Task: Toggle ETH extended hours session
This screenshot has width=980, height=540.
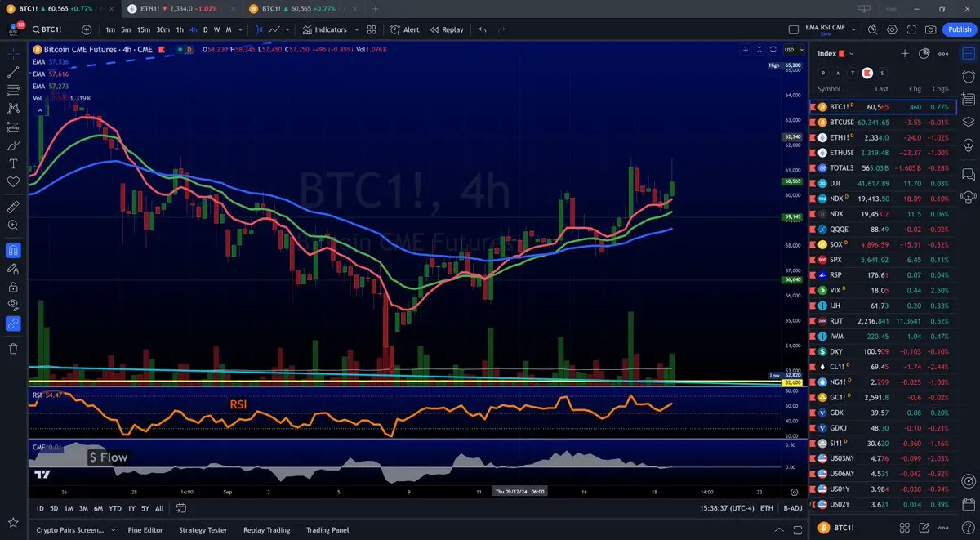Action: [x=766, y=508]
